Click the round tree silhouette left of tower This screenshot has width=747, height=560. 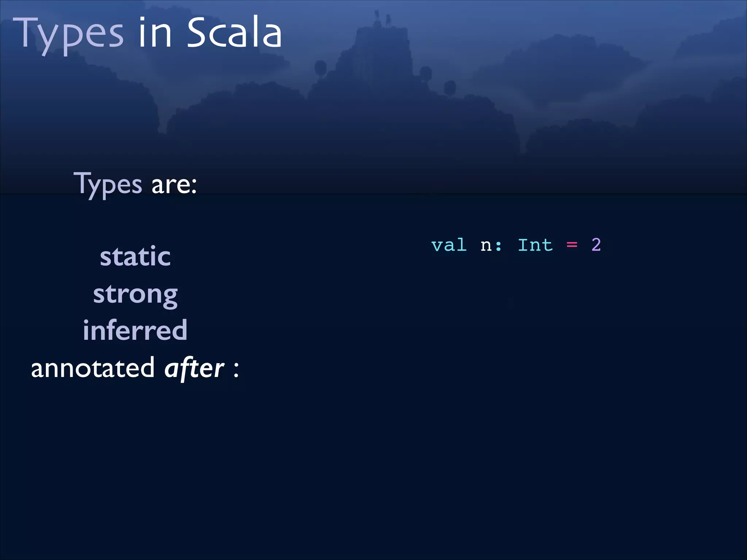321,67
